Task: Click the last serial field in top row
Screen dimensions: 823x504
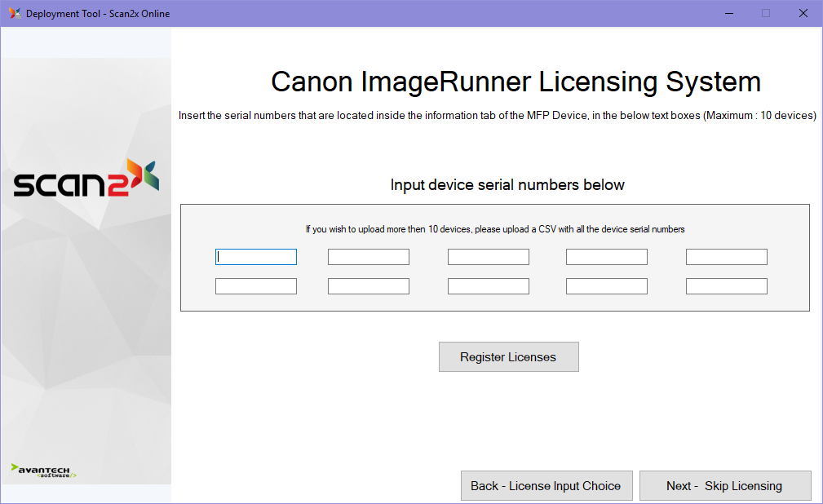Action: click(x=726, y=257)
